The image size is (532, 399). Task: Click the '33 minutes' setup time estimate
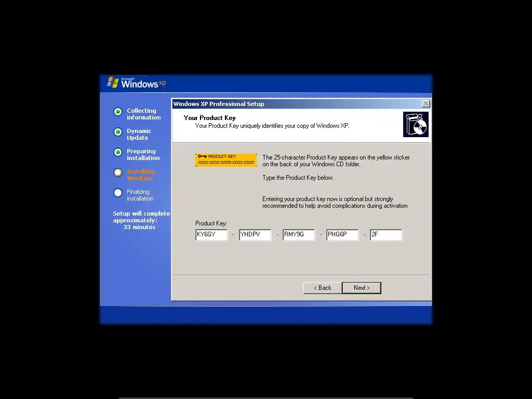coord(139,227)
